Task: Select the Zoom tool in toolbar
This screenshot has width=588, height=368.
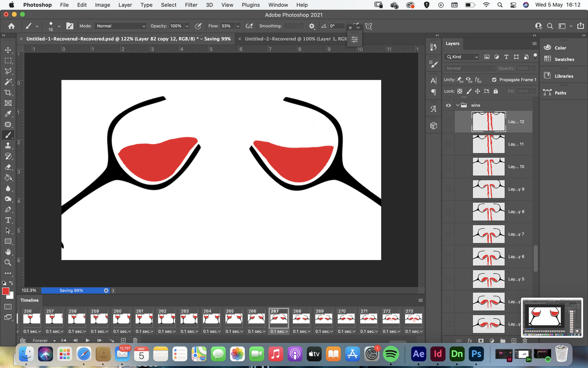Action: point(8,263)
